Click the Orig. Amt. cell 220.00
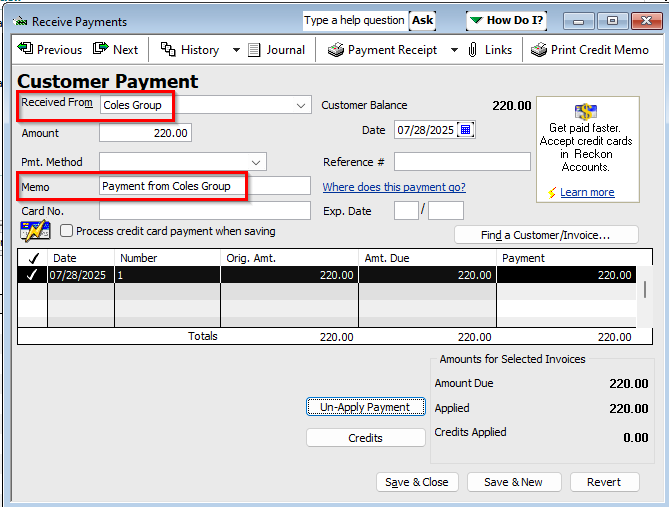 click(289, 275)
